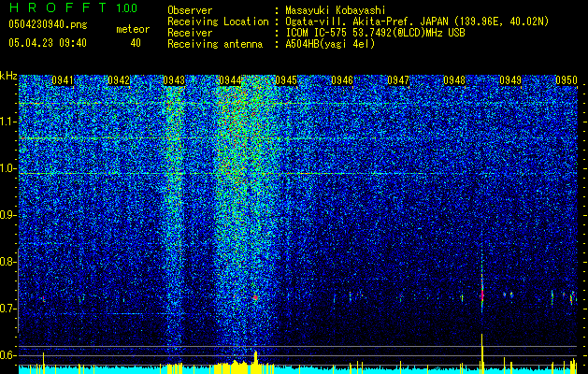
Task: Click the date stamp 05.04.23 09:40
Action: 48,43
